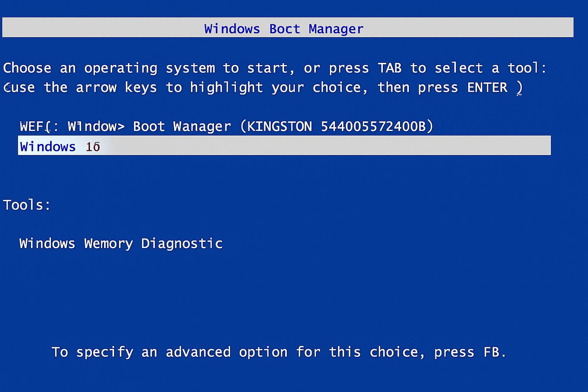Click the word 'Diagnostic' under Tools
Image resolution: width=588 pixels, height=392 pixels.
click(x=182, y=243)
